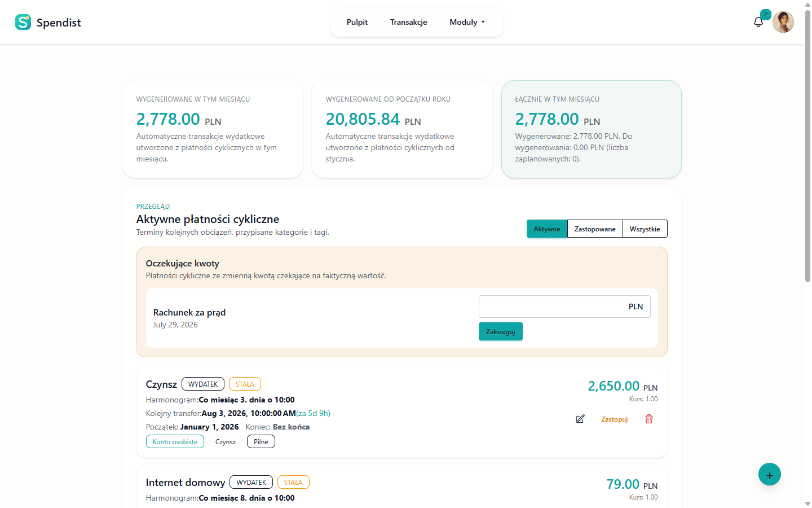This screenshot has width=812, height=508.
Task: Expand the Moduły dropdown menu
Action: (x=467, y=22)
